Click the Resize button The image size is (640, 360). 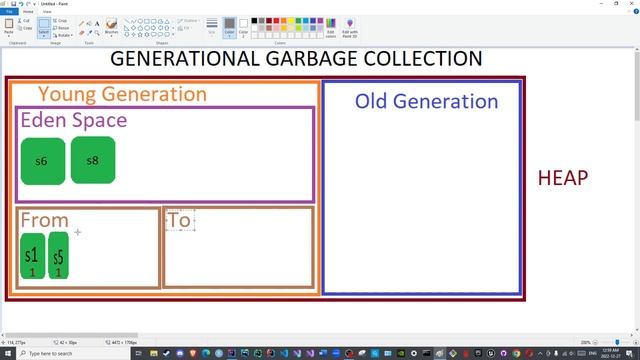[x=61, y=28]
